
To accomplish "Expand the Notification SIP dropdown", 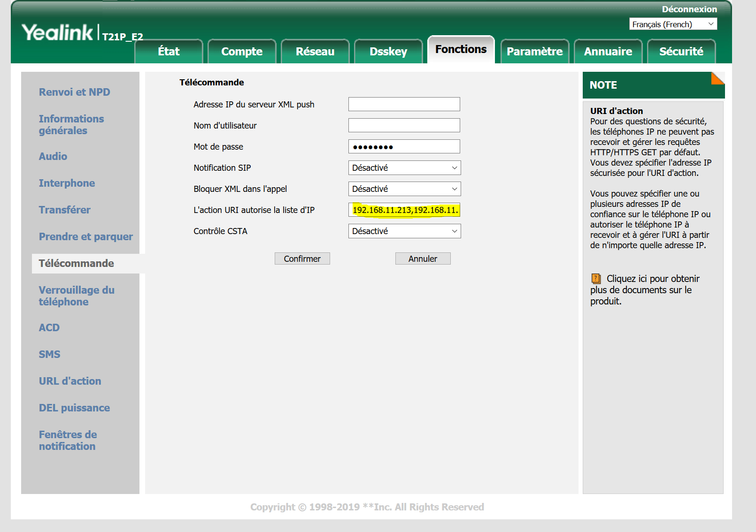I will coord(404,168).
